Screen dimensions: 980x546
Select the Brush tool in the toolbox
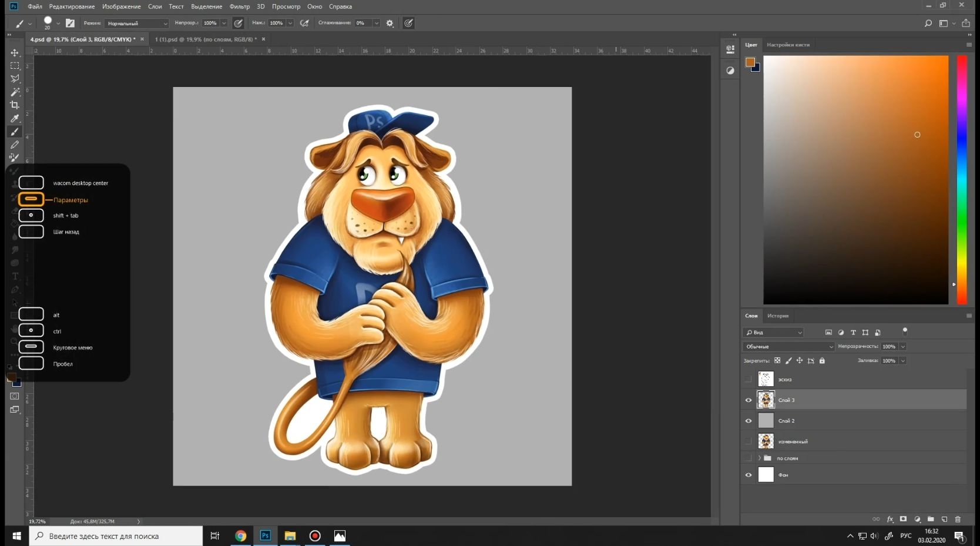[15, 132]
